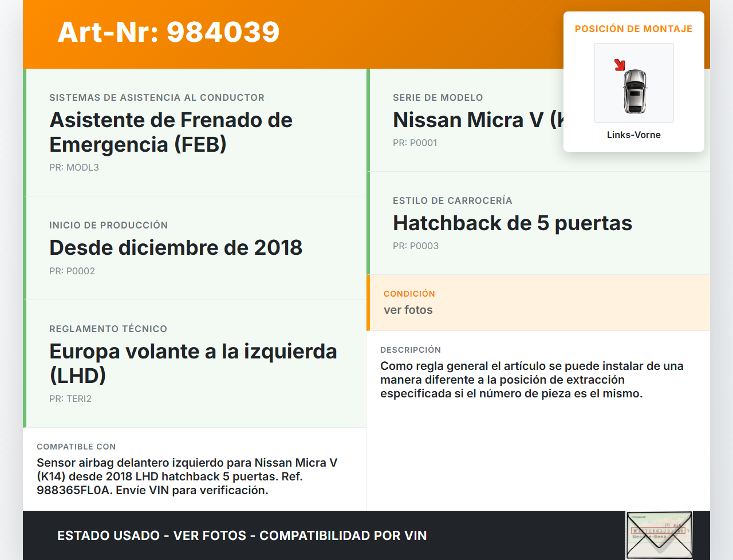Image resolution: width=733 pixels, height=560 pixels.
Task: Select the 'DESCRIPCIÓN' label
Action: point(411,350)
